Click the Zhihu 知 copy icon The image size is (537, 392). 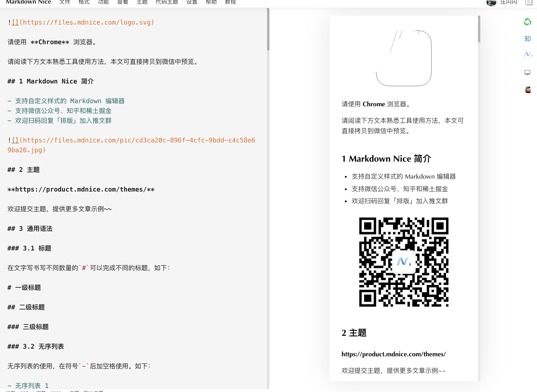point(527,39)
